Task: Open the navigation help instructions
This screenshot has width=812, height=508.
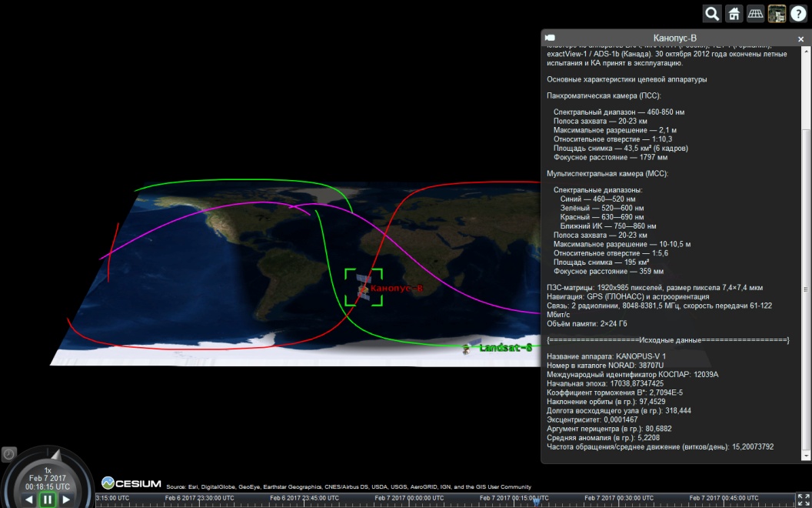Action: click(798, 14)
